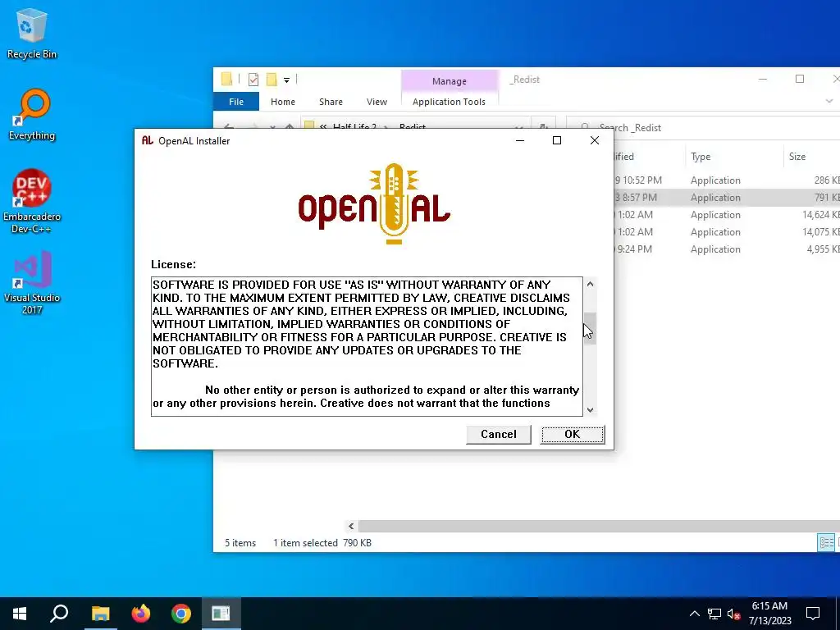Select the 14,624 KB application row
Image resolution: width=840 pixels, height=630 pixels.
(x=727, y=215)
